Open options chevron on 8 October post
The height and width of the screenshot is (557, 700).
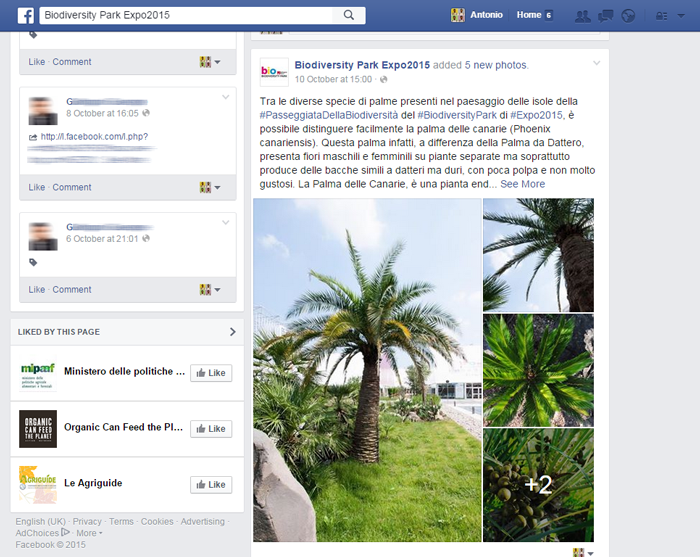[x=225, y=97]
